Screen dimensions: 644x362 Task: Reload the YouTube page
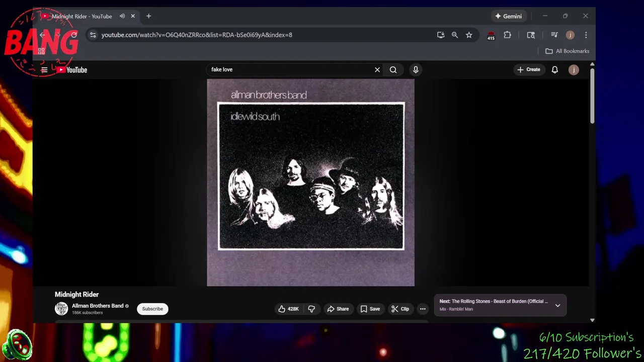point(74,35)
